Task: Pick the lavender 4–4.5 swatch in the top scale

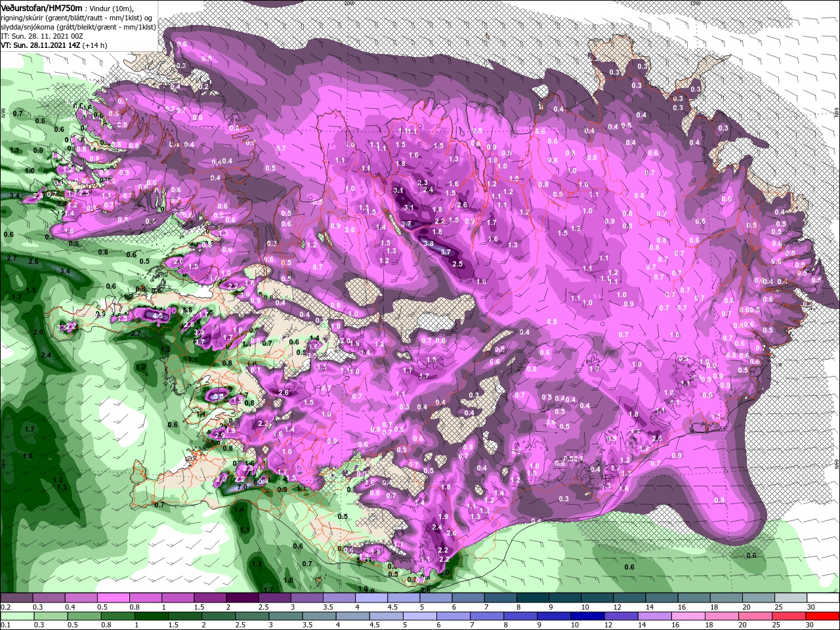Action: (371, 597)
